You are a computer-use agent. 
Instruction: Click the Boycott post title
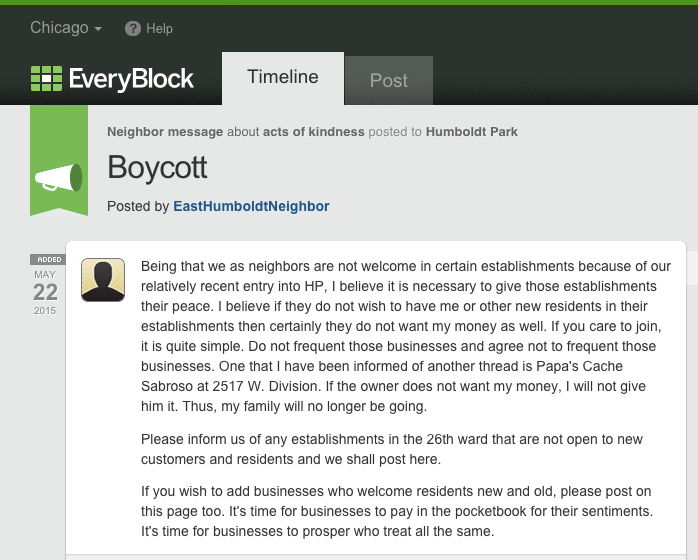[157, 167]
